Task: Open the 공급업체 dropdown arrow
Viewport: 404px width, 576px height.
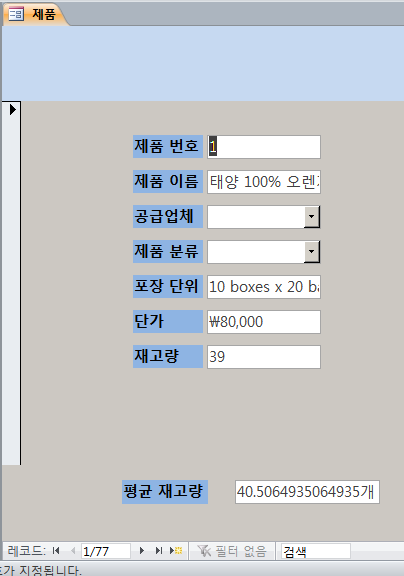Action: (311, 216)
